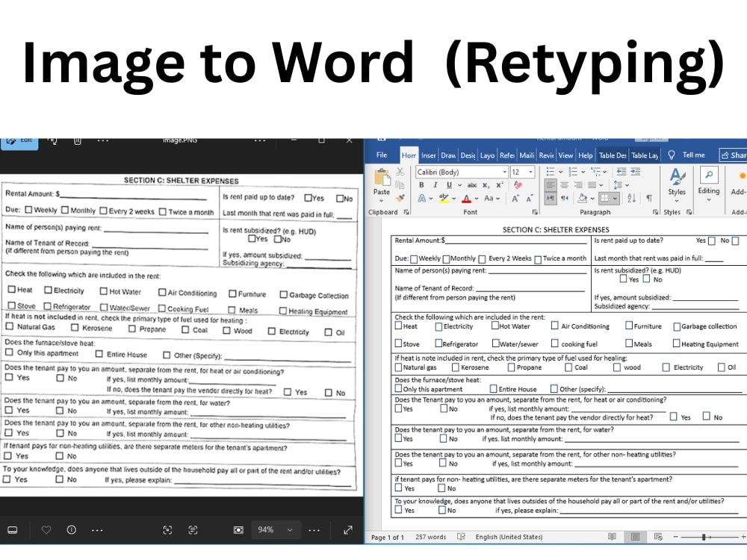Toggle Italic formatting
Screen dimensions: 747x560
[x=435, y=184]
